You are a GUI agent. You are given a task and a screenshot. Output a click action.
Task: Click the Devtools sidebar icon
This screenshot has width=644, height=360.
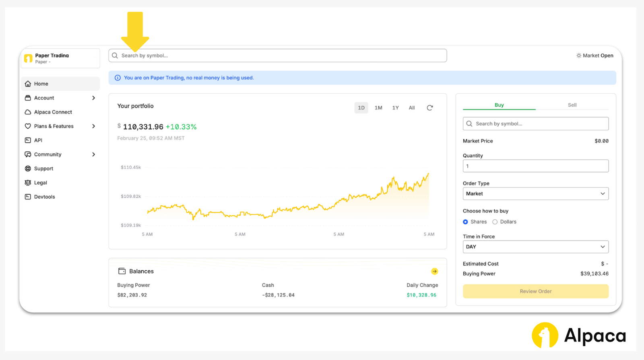pyautogui.click(x=28, y=197)
